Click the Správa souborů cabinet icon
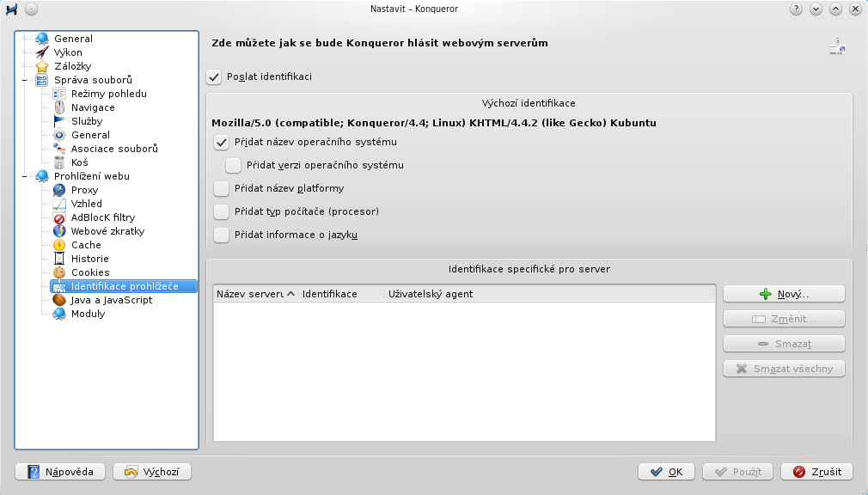The height and width of the screenshot is (495, 868). pos(42,80)
